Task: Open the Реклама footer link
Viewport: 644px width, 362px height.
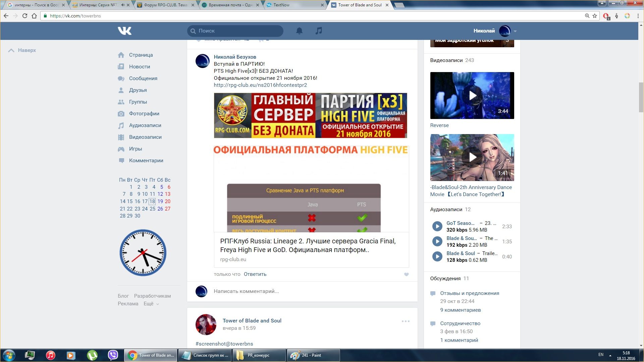Action: tap(128, 304)
